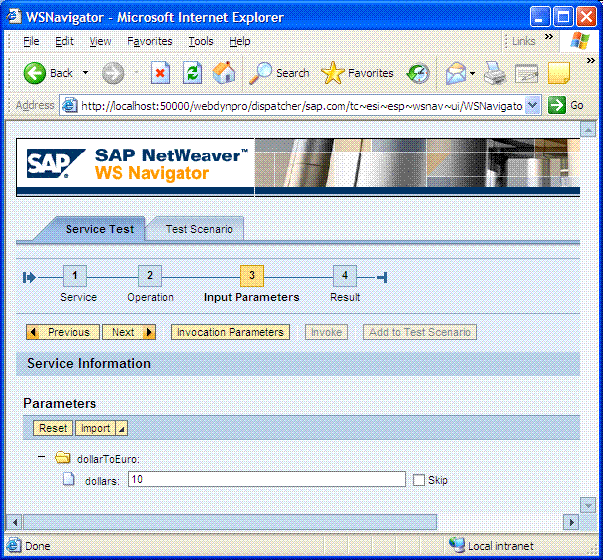Click the Print printer icon

(x=495, y=73)
